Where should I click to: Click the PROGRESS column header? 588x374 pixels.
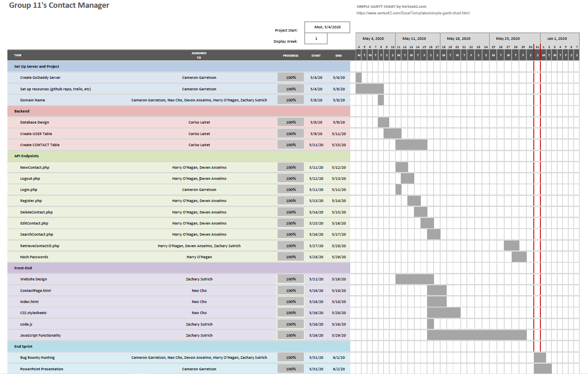click(x=290, y=55)
